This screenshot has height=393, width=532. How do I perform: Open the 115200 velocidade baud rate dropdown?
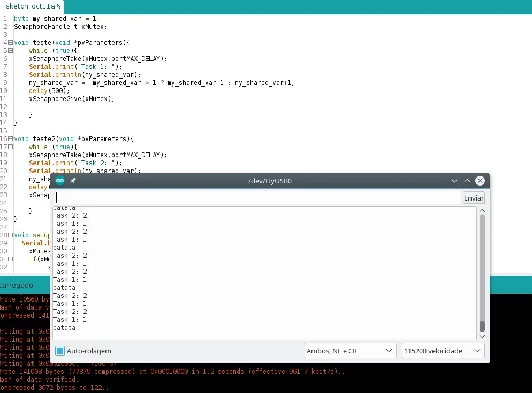[x=443, y=351]
